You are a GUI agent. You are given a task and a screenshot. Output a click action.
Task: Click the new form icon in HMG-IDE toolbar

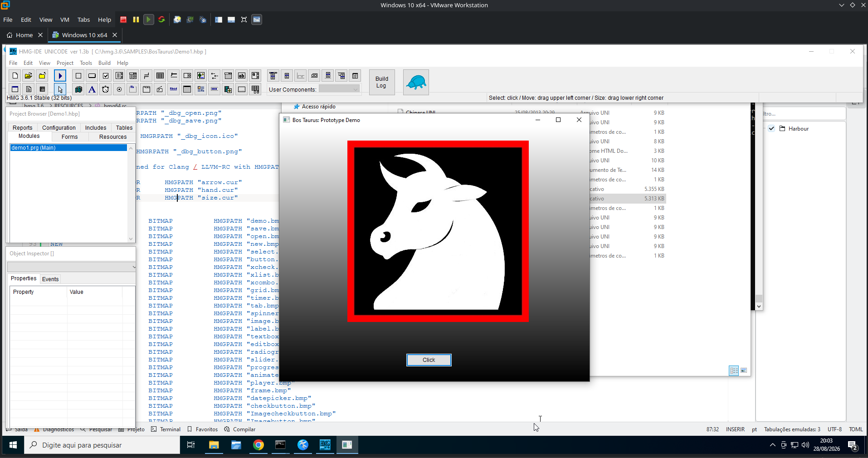tap(15, 89)
